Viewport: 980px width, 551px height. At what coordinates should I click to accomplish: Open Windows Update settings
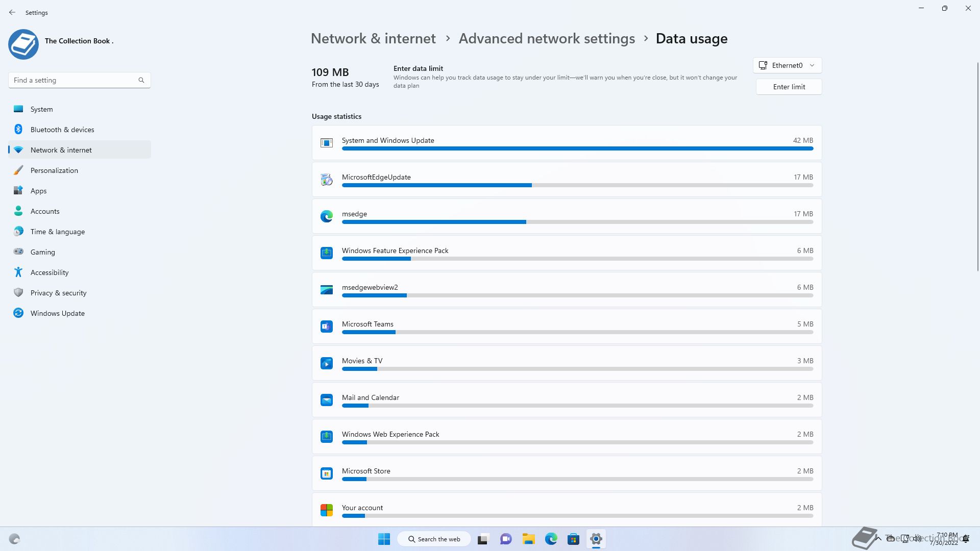(80, 313)
